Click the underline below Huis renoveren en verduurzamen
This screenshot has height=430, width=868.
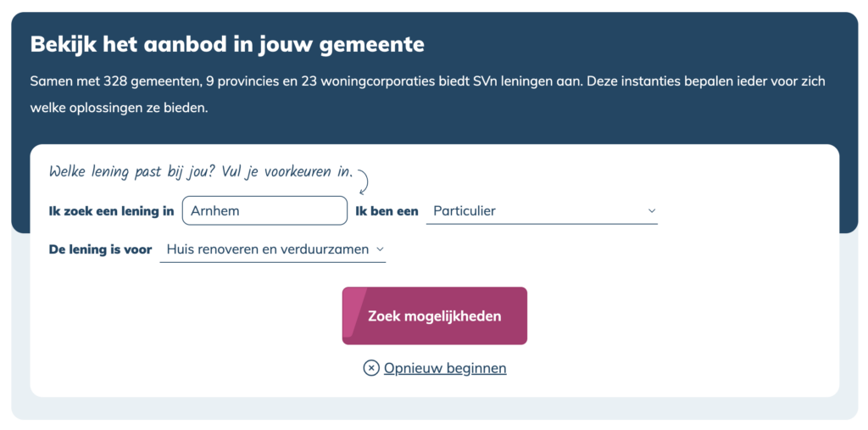(x=272, y=262)
